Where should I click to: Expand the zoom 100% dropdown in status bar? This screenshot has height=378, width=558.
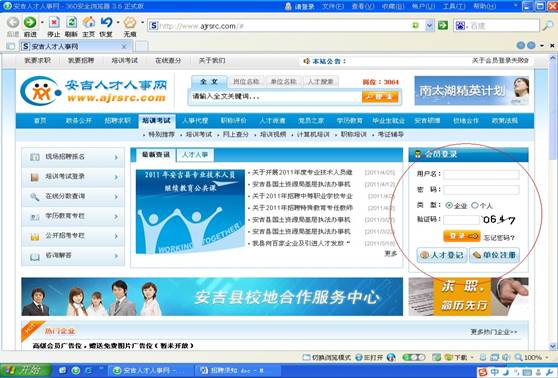547,357
